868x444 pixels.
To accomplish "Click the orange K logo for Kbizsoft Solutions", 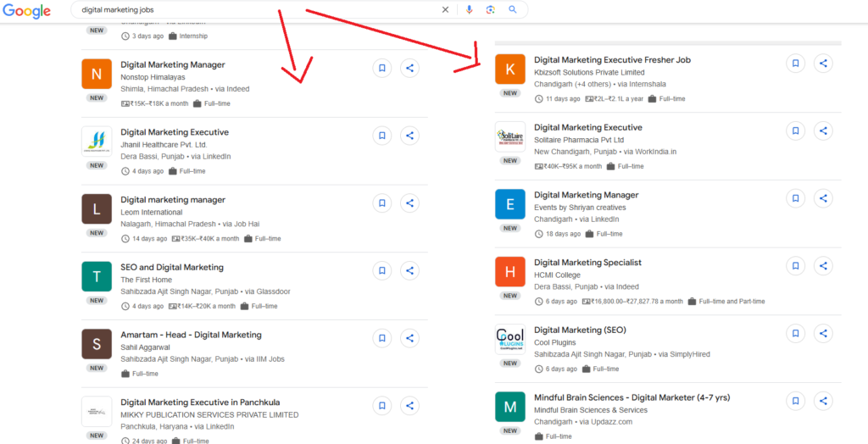I will tap(509, 69).
